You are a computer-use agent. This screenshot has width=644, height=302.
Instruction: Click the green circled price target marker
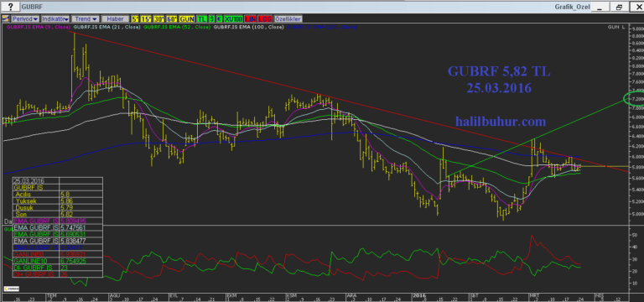pyautogui.click(x=633, y=99)
